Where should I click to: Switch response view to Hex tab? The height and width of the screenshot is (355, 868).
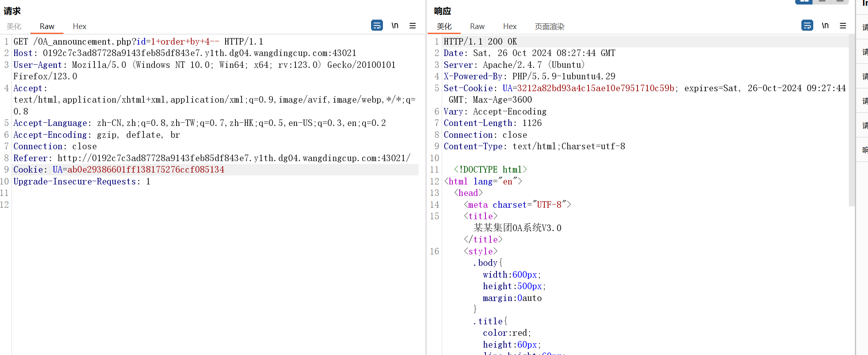tap(510, 27)
